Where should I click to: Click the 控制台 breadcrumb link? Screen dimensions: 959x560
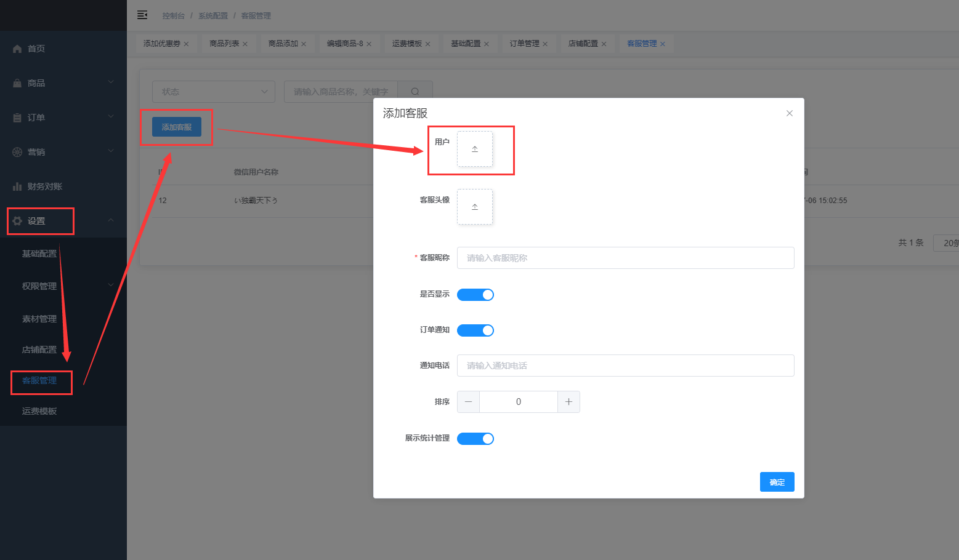point(173,16)
